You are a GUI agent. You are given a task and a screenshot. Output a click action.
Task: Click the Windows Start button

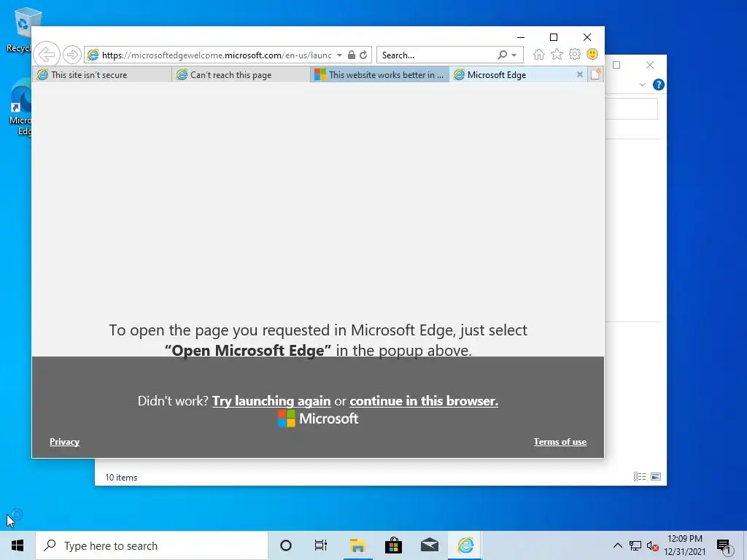coord(18,545)
